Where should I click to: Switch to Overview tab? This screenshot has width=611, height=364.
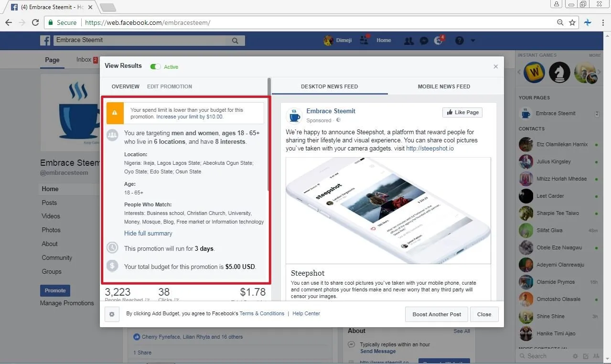[126, 86]
